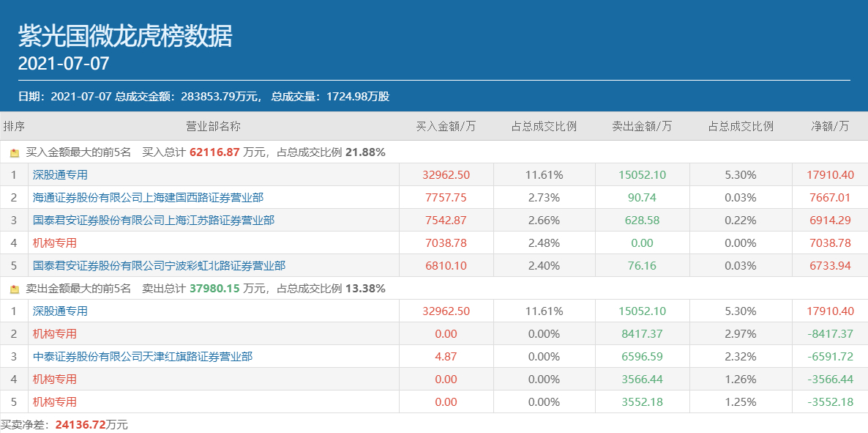Screen dimensions: 868x433
Task: Click the 营业部名称 column header
Action: 213,126
